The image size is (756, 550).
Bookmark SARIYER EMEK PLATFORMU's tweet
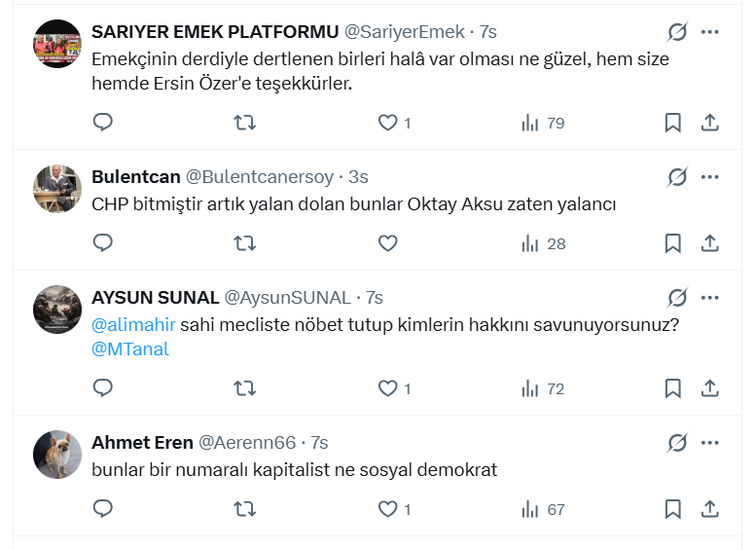pyautogui.click(x=672, y=123)
